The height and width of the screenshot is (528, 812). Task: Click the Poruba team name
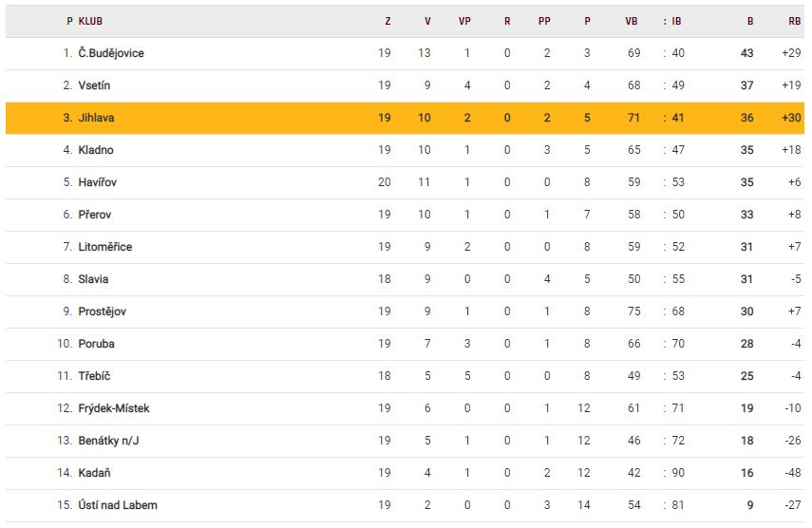(x=96, y=344)
